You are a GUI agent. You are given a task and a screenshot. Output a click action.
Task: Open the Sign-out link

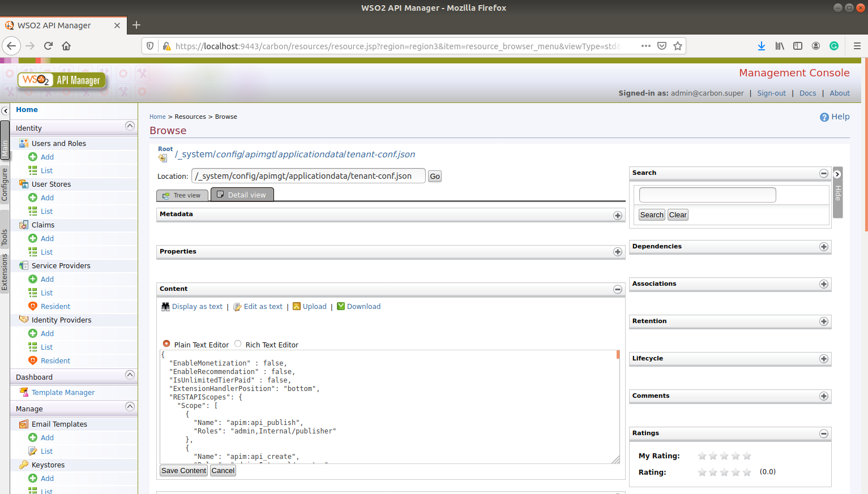pyautogui.click(x=771, y=93)
